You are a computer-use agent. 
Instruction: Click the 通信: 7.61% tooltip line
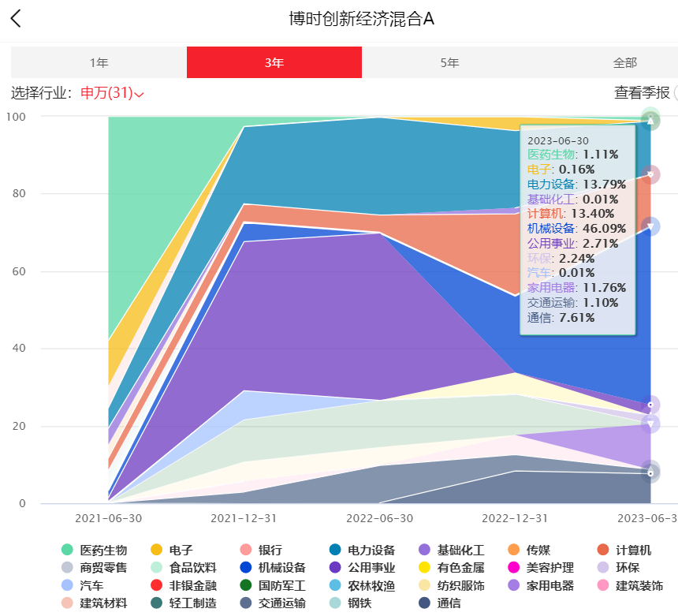[x=561, y=318]
